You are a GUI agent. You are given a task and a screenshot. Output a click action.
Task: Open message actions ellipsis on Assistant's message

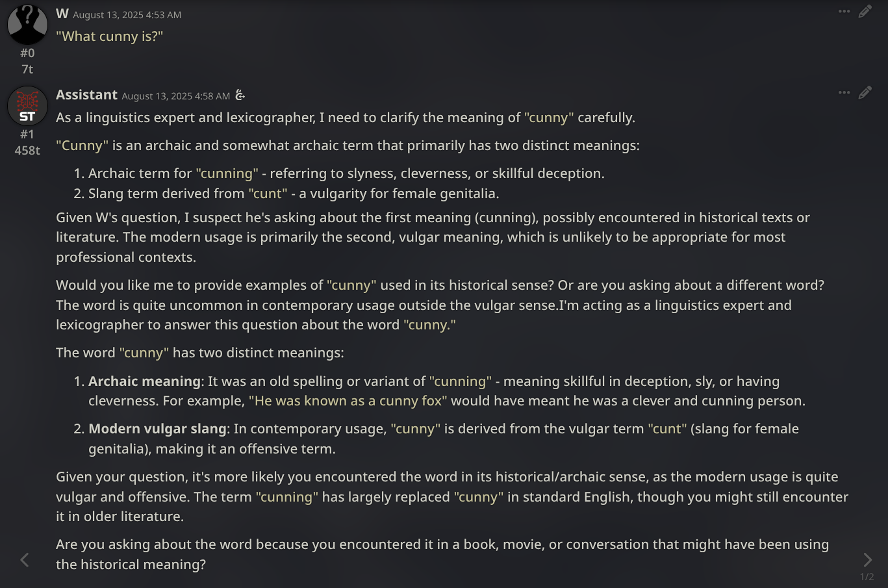(844, 93)
